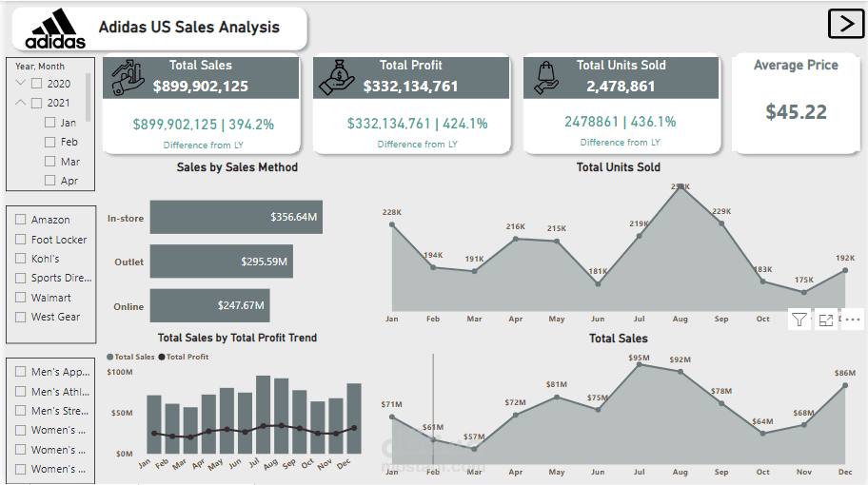The height and width of the screenshot is (485, 868).
Task: Click the 394.2% difference from LY text
Action: click(251, 125)
